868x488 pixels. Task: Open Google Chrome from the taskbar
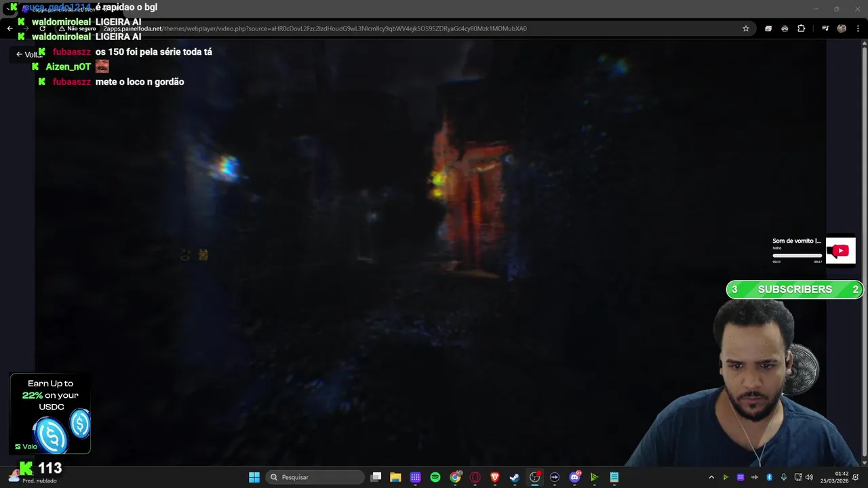(456, 477)
